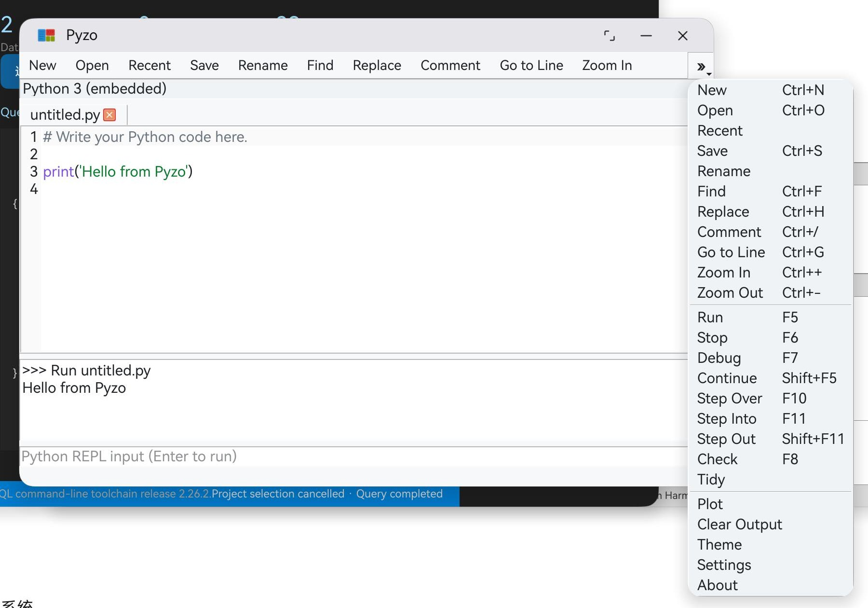Choose Comment from the overflow menu

tap(771, 232)
